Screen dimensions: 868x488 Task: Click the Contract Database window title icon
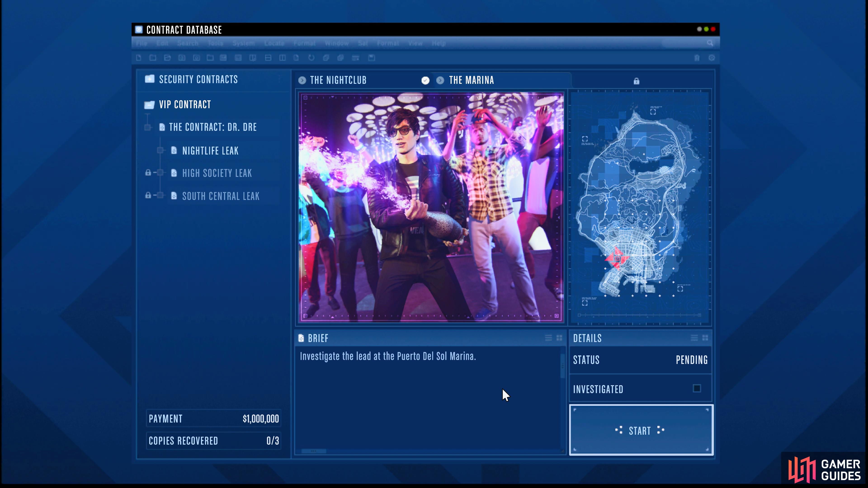tap(139, 30)
